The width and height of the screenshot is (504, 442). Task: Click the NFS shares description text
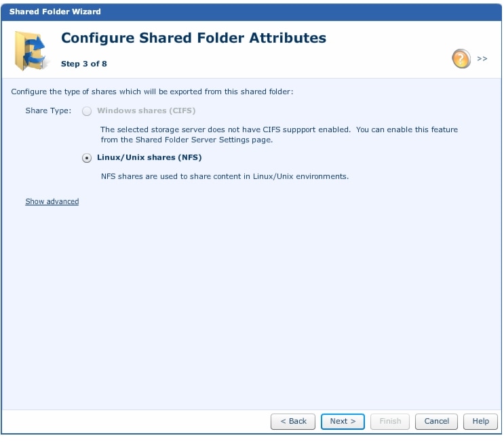[225, 176]
